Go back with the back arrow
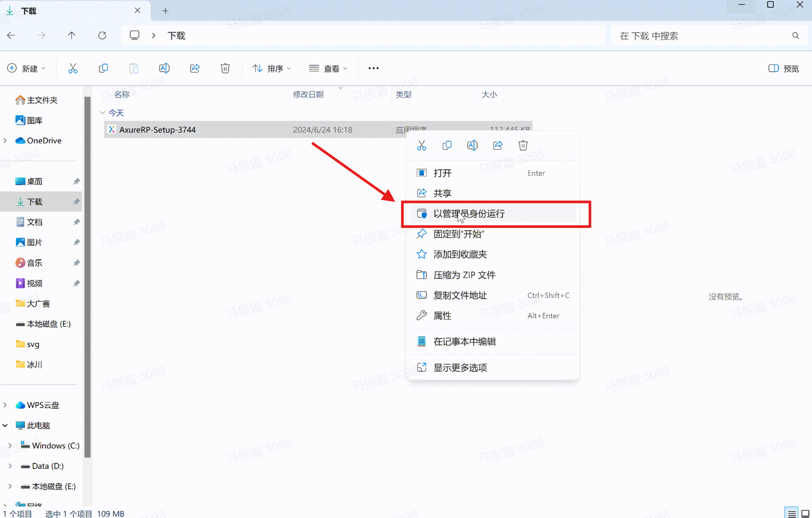This screenshot has width=812, height=518. 11,36
